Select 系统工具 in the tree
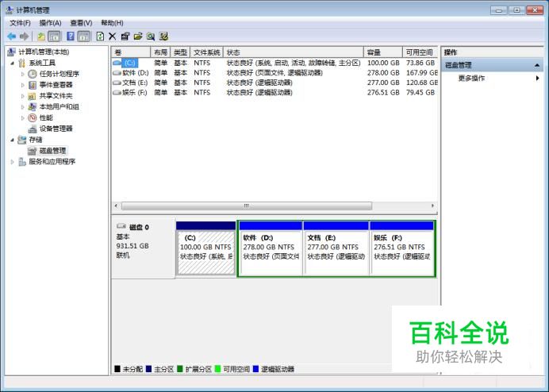The height and width of the screenshot is (392, 549). pyautogui.click(x=42, y=63)
